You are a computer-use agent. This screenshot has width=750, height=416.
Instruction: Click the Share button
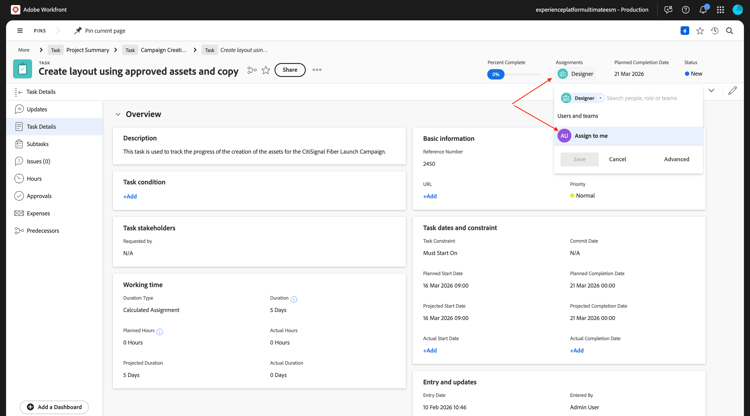[x=290, y=70]
